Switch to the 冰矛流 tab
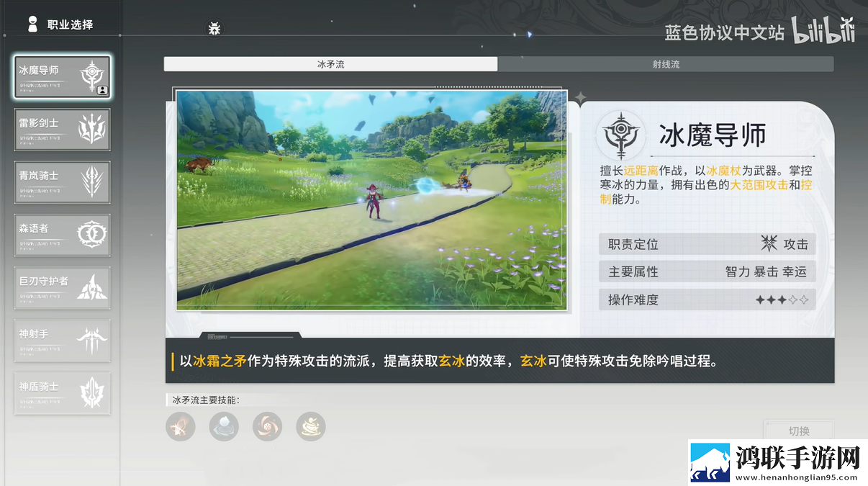Screen dimensions: 868x486 (330, 64)
